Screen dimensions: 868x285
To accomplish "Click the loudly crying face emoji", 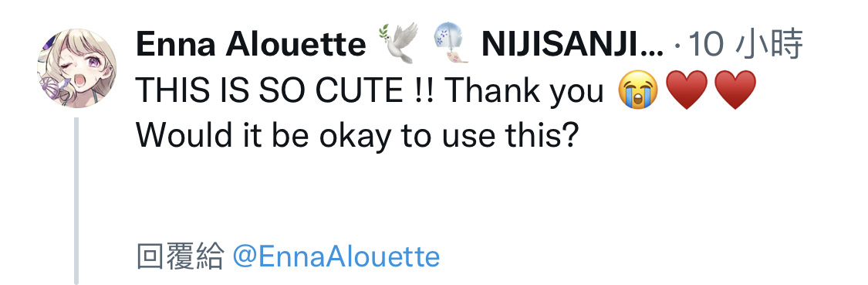I will [x=638, y=90].
